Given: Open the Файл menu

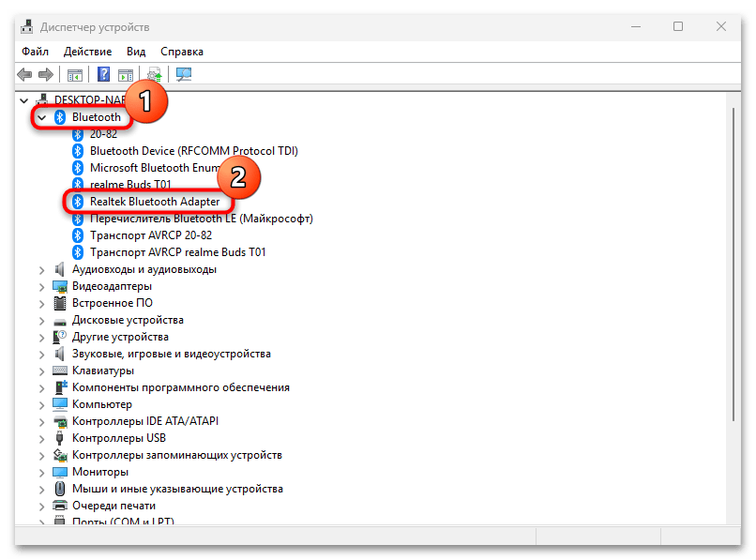Looking at the screenshot, I should pyautogui.click(x=36, y=52).
